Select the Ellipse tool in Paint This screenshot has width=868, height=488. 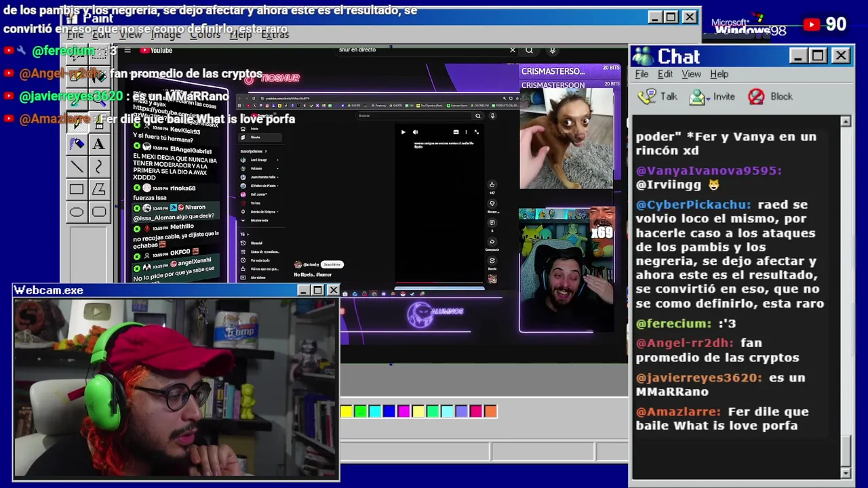coord(77,212)
